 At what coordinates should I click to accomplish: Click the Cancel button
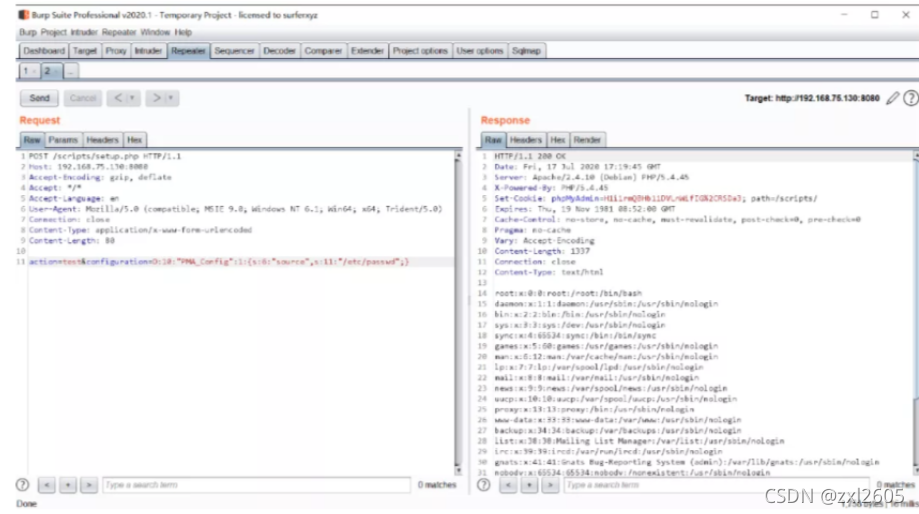coord(83,98)
